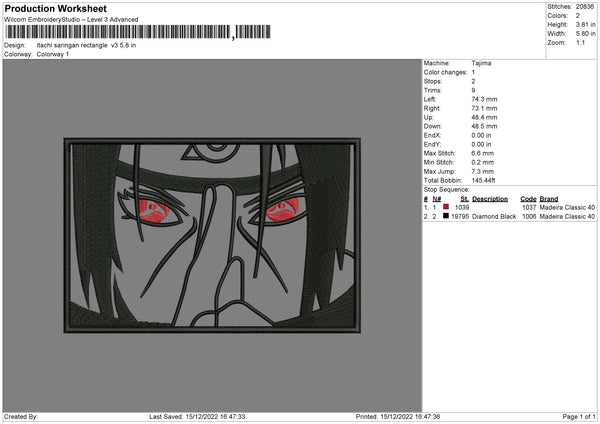The image size is (600, 424).
Task: Click stitch count 1039 in stop sequence
Action: [x=462, y=207]
